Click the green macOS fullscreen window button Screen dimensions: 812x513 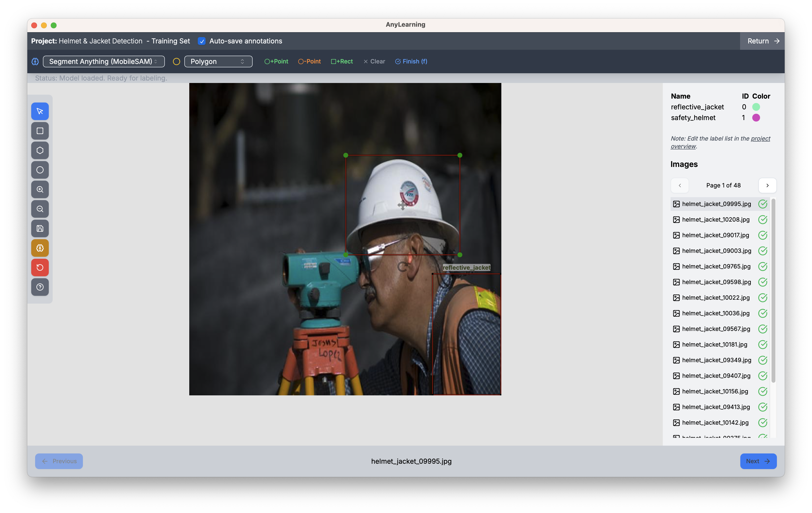point(54,25)
